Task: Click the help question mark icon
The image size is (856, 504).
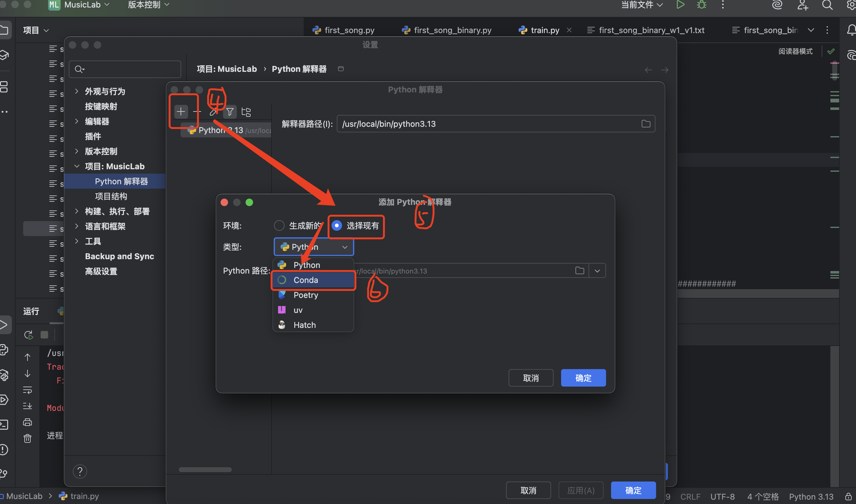Action: 80,472
